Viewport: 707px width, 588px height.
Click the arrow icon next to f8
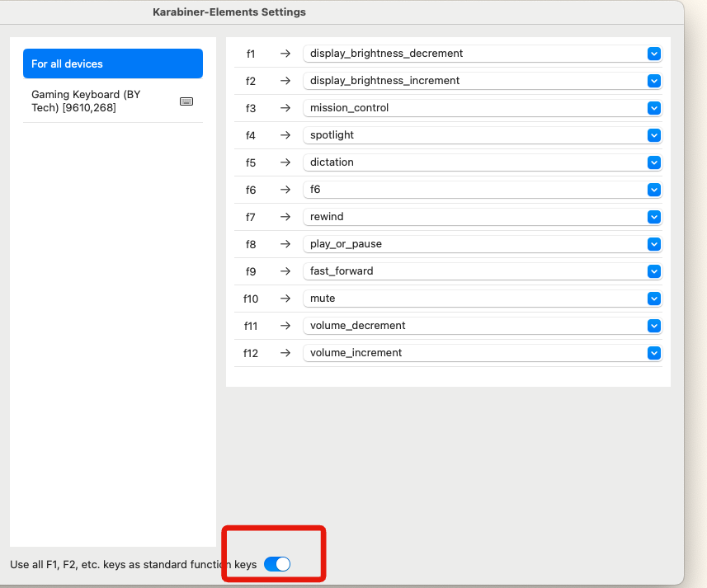pos(285,244)
